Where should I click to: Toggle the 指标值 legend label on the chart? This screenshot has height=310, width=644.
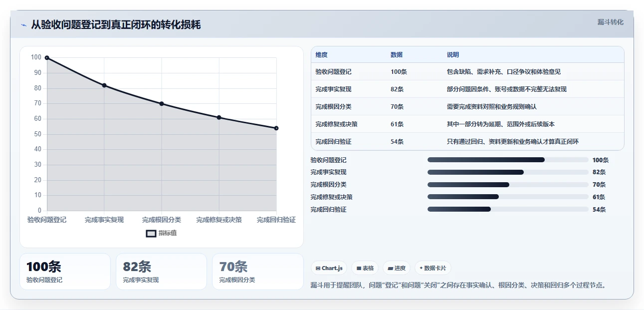[168, 233]
